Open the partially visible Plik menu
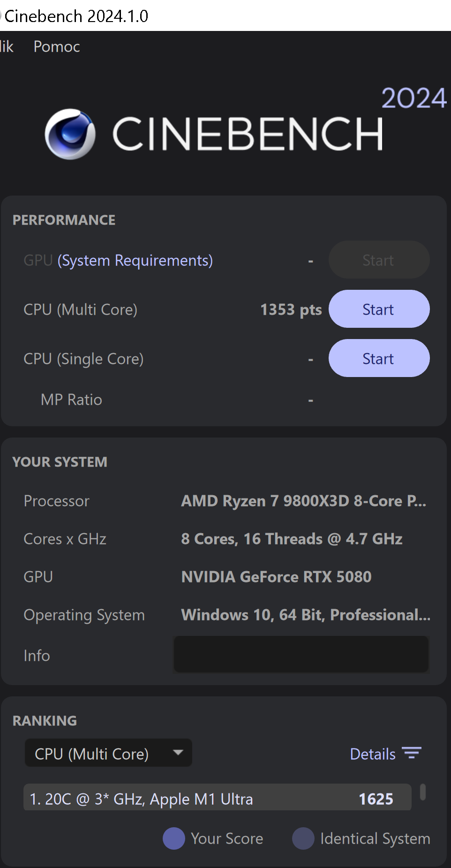Screen dimensions: 451x868 point(7,47)
